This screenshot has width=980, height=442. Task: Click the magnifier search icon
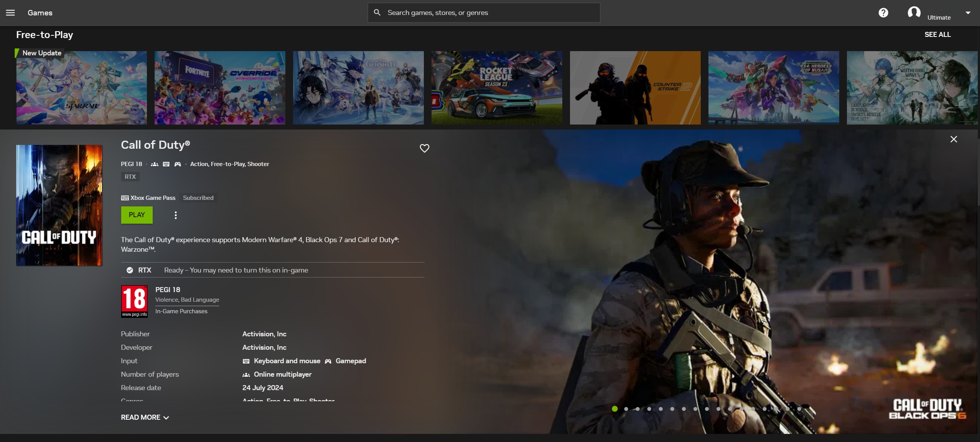[x=377, y=13]
